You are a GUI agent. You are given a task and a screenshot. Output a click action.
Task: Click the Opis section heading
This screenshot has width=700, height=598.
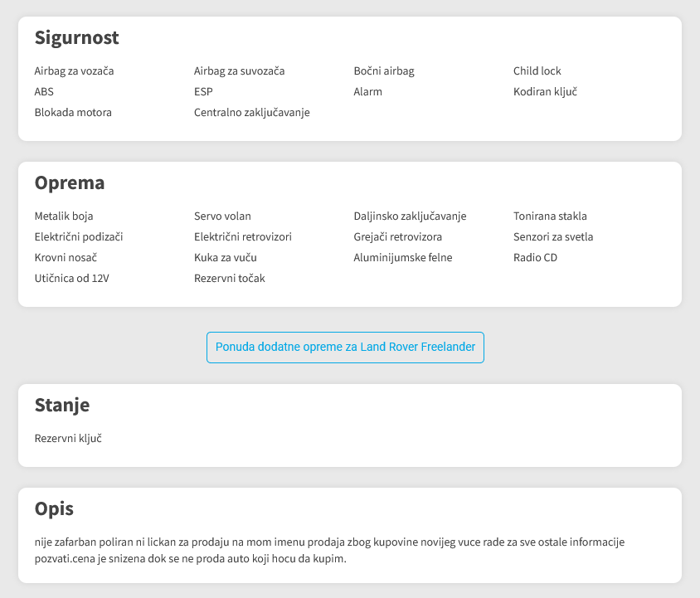coord(54,509)
